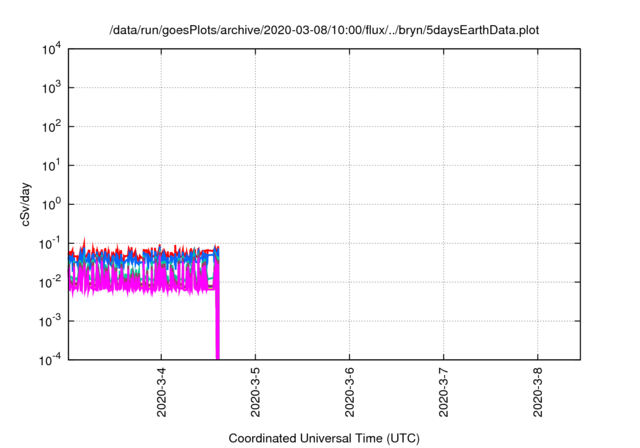Select the y-axis label 10^1
The width and height of the screenshot is (640, 448).
pyautogui.click(x=51, y=165)
